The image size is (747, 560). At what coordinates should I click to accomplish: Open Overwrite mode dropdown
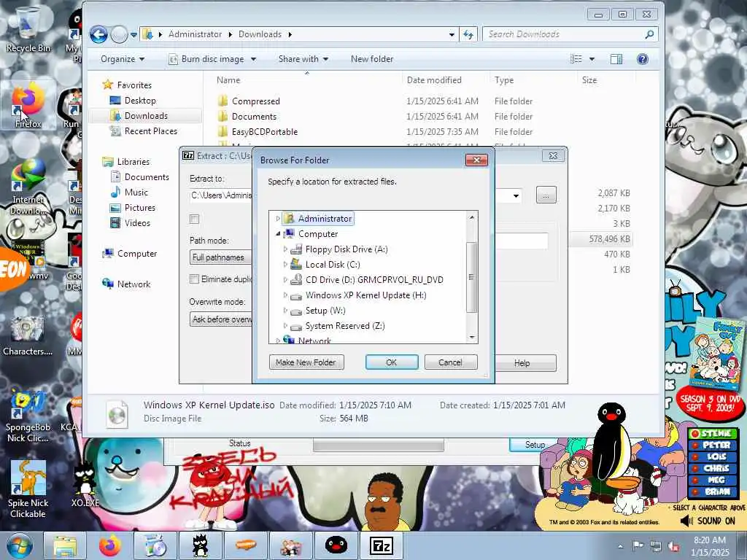220,319
